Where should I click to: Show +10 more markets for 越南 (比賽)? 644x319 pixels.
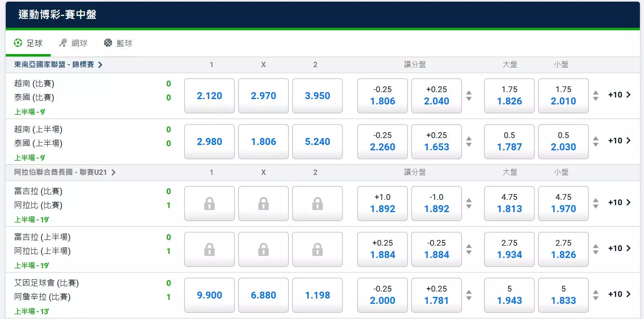(x=619, y=95)
